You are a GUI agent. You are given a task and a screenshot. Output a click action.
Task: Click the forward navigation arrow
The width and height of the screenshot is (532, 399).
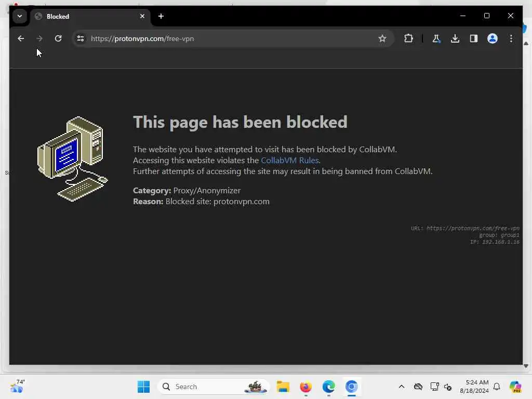pyautogui.click(x=39, y=38)
